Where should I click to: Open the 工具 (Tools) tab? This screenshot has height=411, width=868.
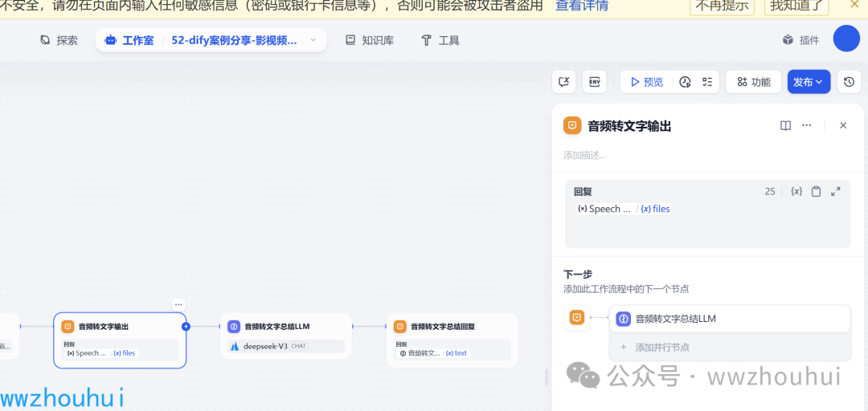pyautogui.click(x=440, y=40)
